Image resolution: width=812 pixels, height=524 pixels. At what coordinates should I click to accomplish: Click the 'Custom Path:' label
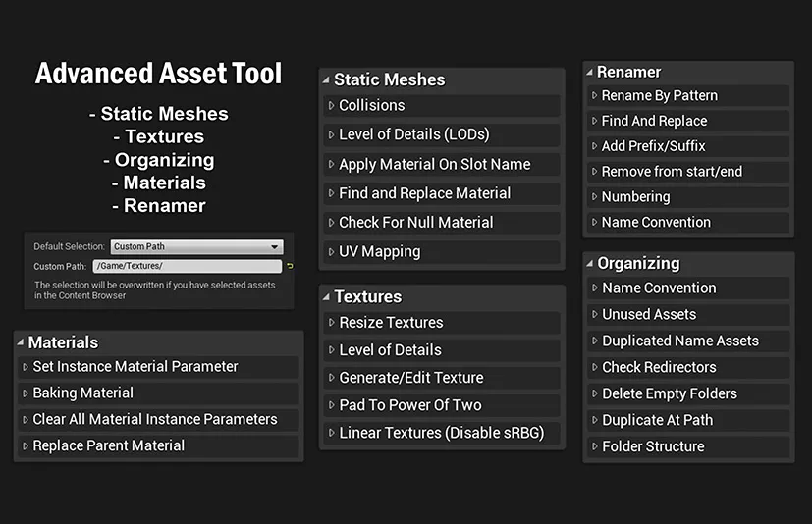(60, 267)
